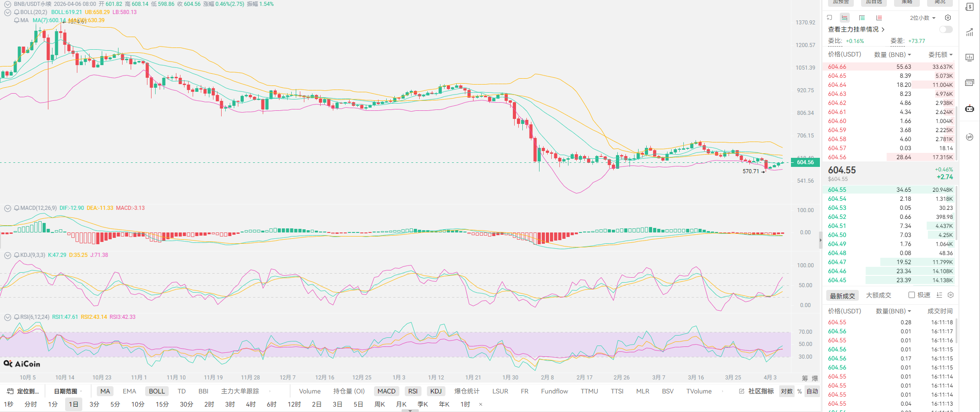Toggle the 查看主力挂单情况 switch
This screenshot has width=980, height=412.
click(x=946, y=29)
